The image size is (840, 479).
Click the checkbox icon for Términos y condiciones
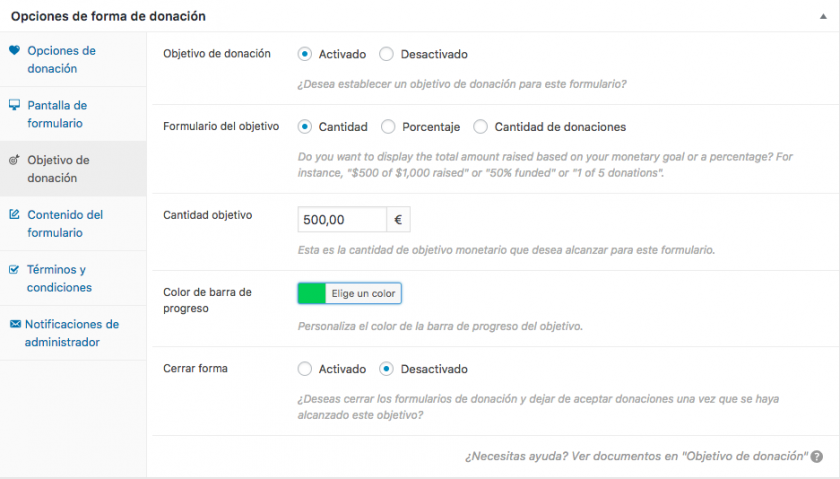coord(14,269)
